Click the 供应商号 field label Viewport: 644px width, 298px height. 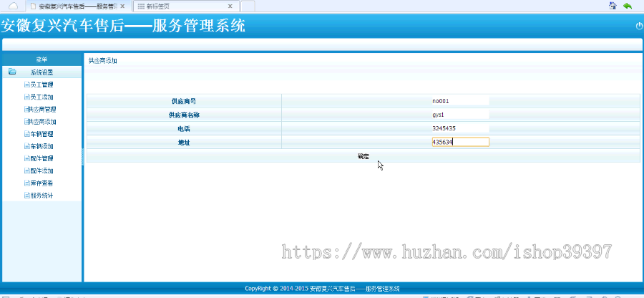[184, 101]
